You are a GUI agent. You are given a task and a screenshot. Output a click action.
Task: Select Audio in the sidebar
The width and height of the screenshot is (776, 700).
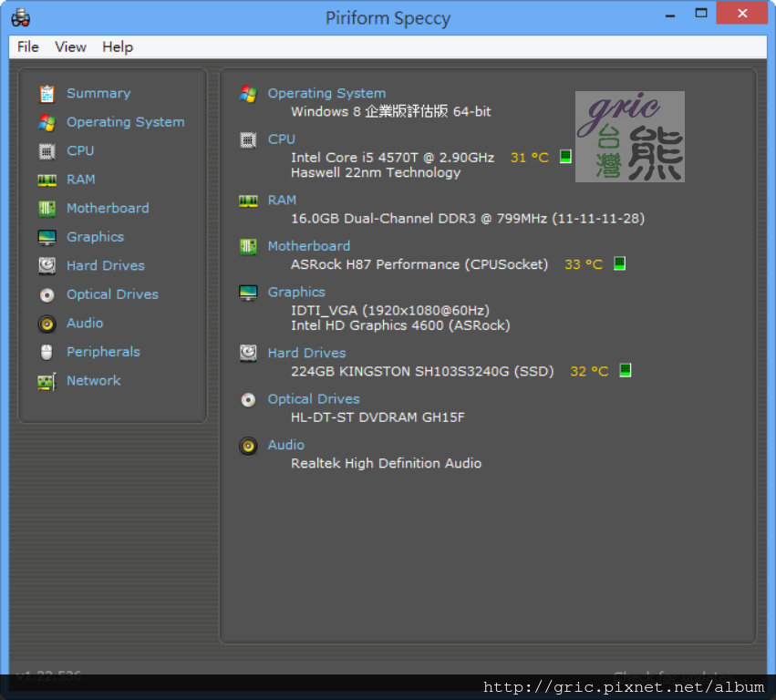click(x=85, y=323)
